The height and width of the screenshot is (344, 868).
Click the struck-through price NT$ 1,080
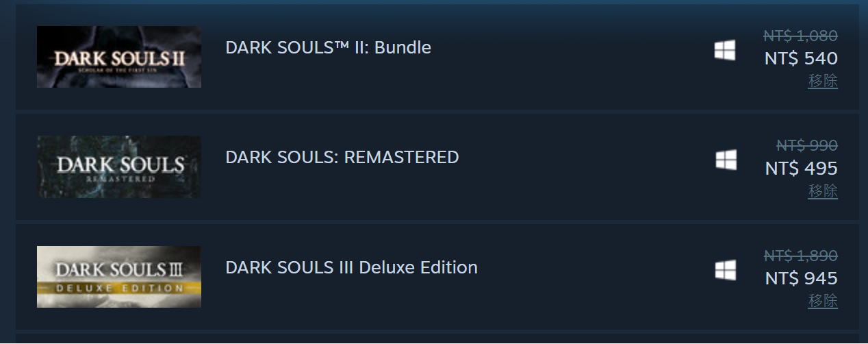point(800,36)
